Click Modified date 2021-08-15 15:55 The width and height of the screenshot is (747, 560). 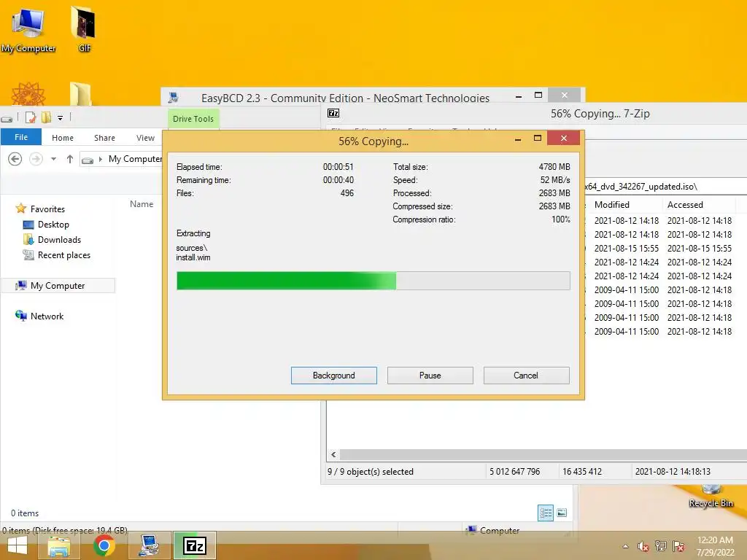click(x=627, y=249)
